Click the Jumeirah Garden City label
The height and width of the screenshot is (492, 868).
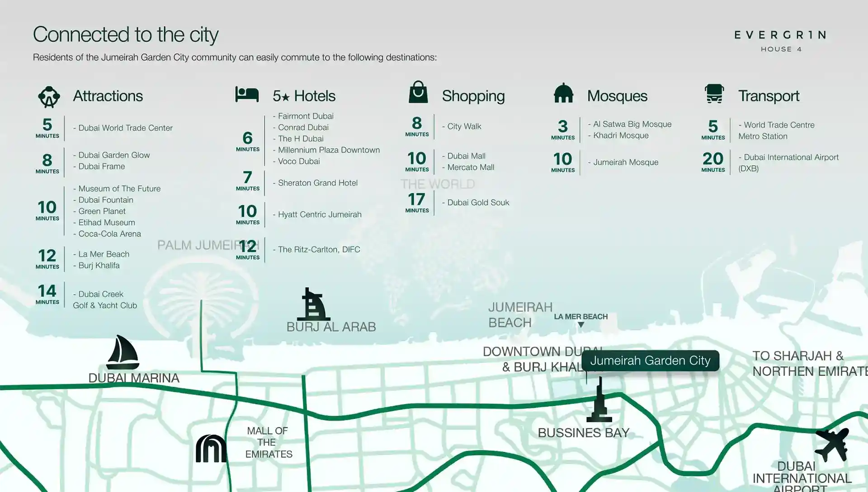pyautogui.click(x=650, y=361)
